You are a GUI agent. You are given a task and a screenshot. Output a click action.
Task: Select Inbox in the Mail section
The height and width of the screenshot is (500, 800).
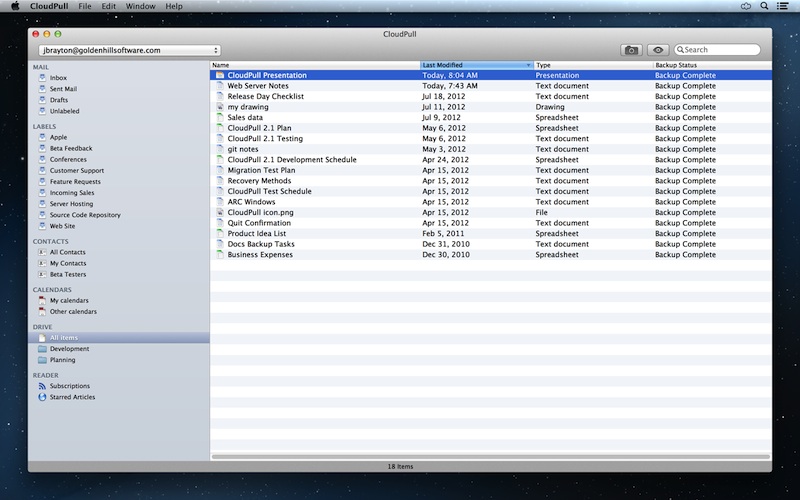click(x=58, y=77)
